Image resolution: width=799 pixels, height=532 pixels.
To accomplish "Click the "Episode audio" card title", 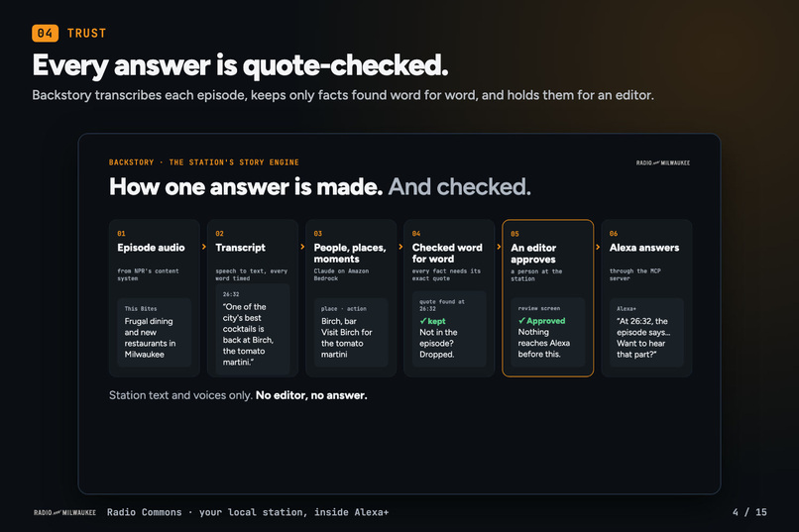I will [x=151, y=248].
